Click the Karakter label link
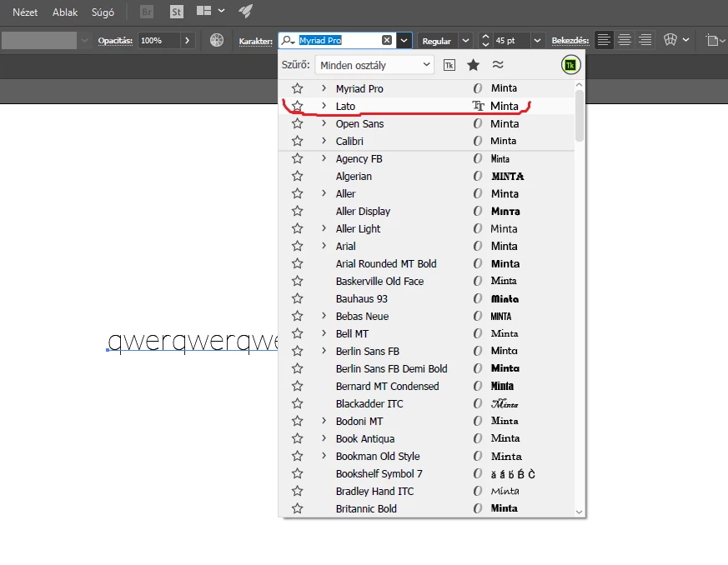728x565 pixels. 256,42
